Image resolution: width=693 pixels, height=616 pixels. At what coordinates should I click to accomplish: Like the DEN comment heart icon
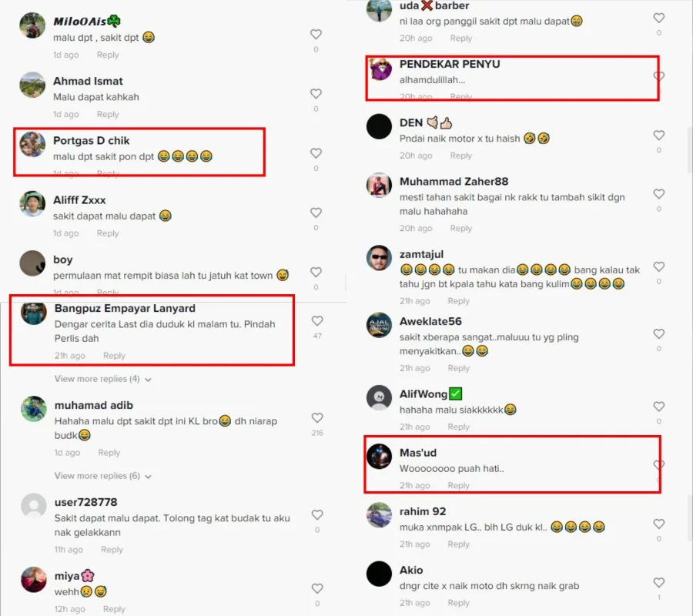658,136
